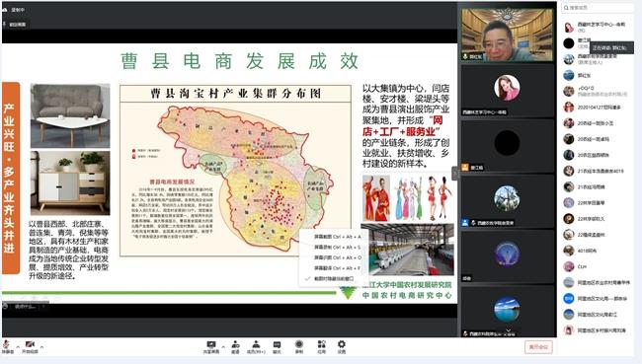Screen dimensions: 642x364
Task: Show the members list icon
Action: pyautogui.click(x=257, y=347)
